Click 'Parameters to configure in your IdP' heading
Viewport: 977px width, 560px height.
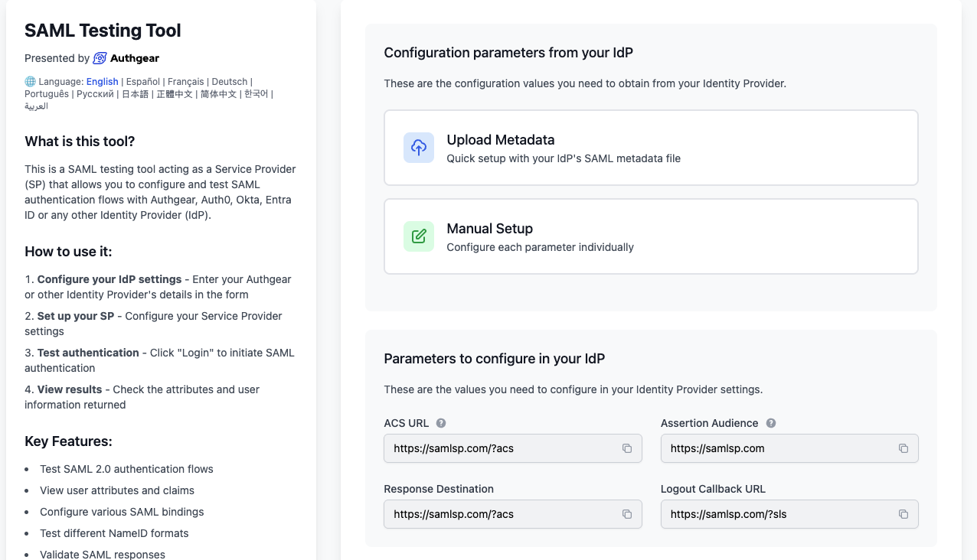(495, 359)
